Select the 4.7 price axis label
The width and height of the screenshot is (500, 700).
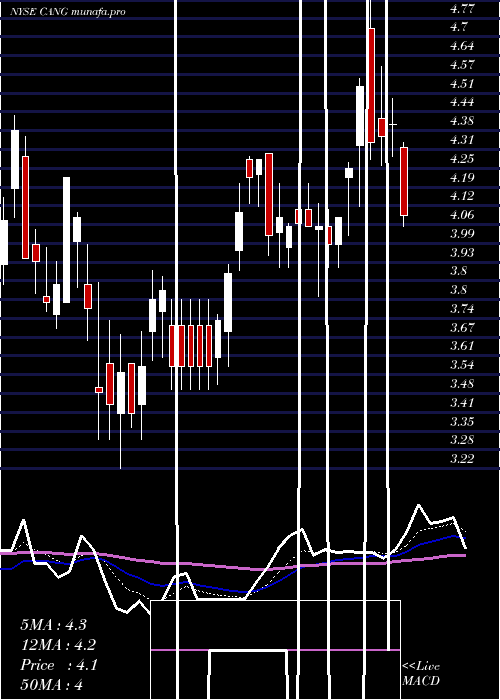[x=459, y=27]
